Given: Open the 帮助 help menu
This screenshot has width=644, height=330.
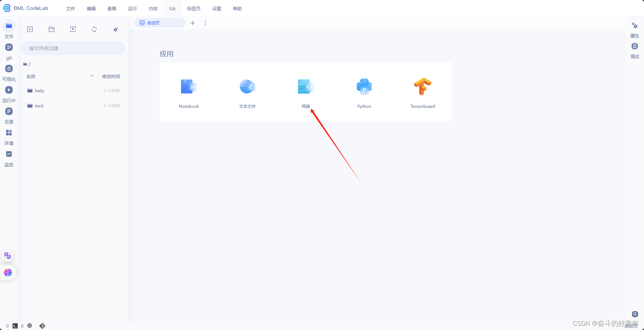Looking at the screenshot, I should pos(237,9).
